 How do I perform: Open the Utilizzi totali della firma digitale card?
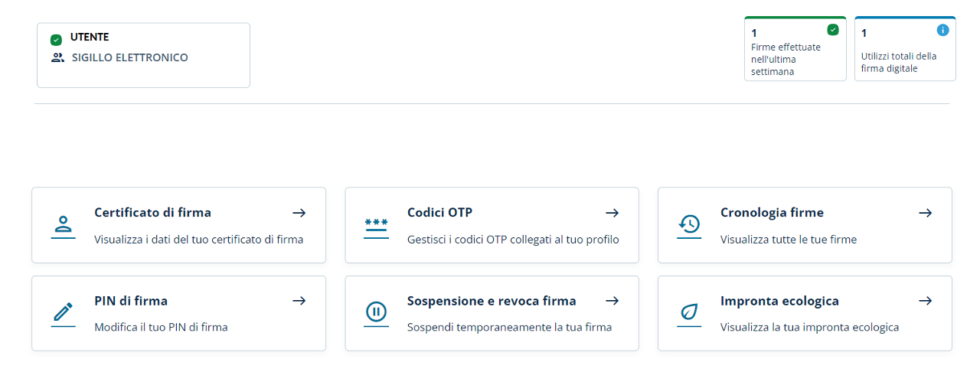pyautogui.click(x=905, y=55)
